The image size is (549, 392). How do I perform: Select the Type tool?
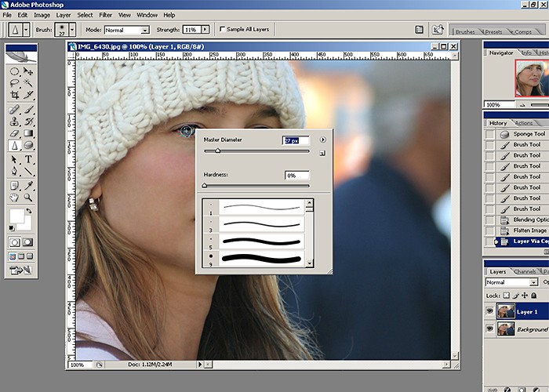coord(28,160)
